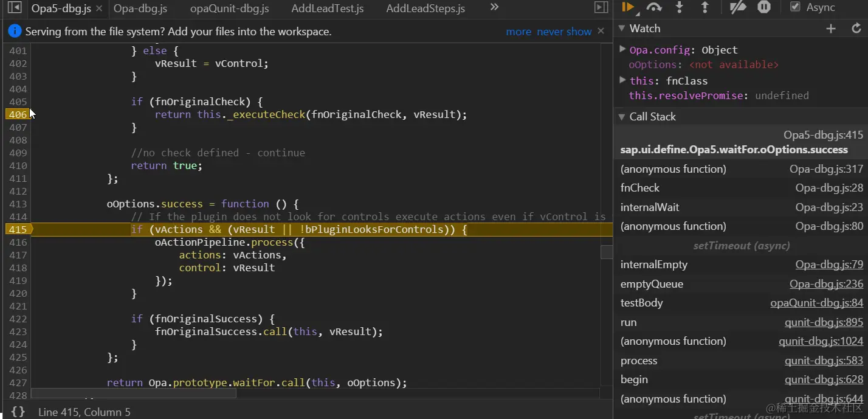The height and width of the screenshot is (419, 868).
Task: Open qunit-dbg.js:1024 link
Action: pos(821,341)
